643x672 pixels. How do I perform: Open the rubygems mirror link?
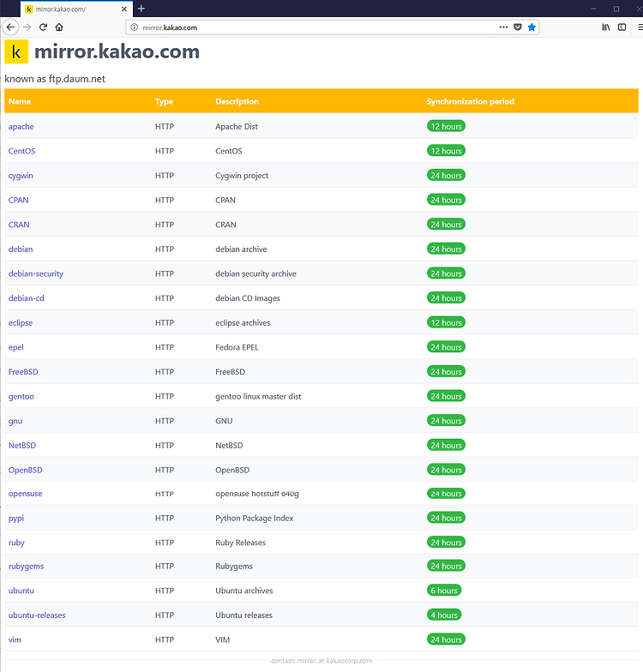(x=26, y=566)
